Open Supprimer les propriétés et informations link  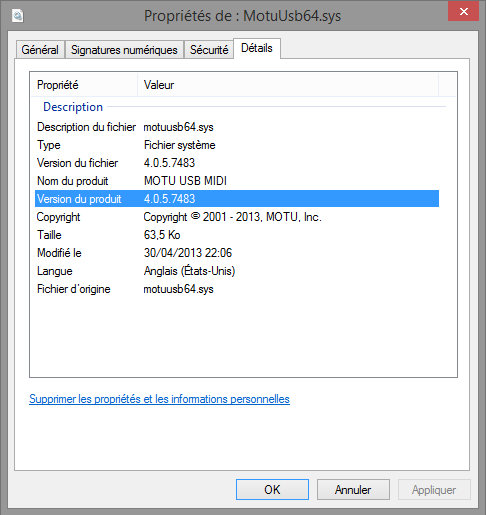pos(159,399)
